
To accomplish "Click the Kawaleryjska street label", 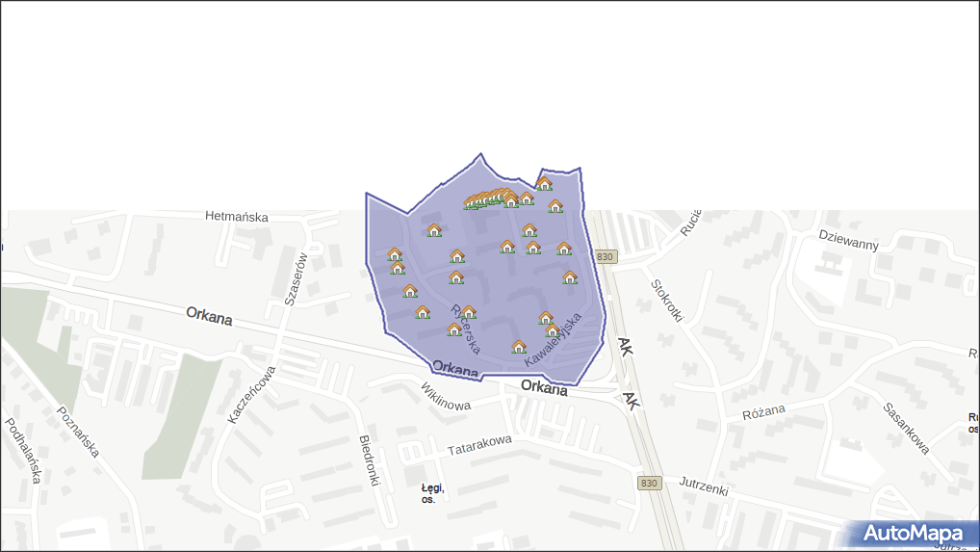I will click(555, 340).
